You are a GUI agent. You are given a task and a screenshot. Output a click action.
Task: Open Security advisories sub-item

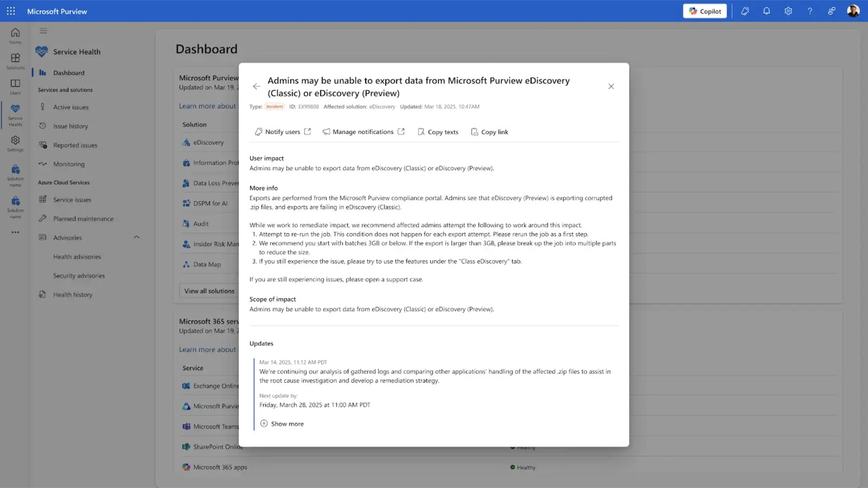coord(79,276)
